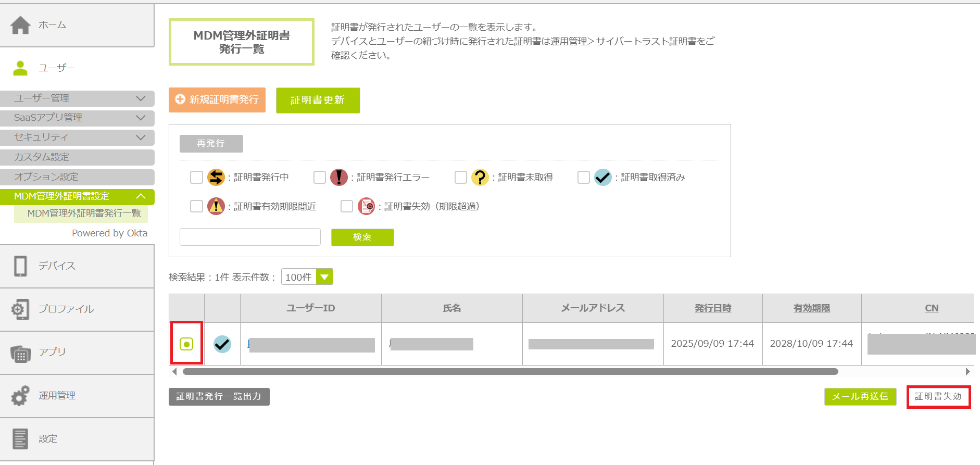Click the 設定 document icon
This screenshot has width=980, height=465.
(20, 439)
